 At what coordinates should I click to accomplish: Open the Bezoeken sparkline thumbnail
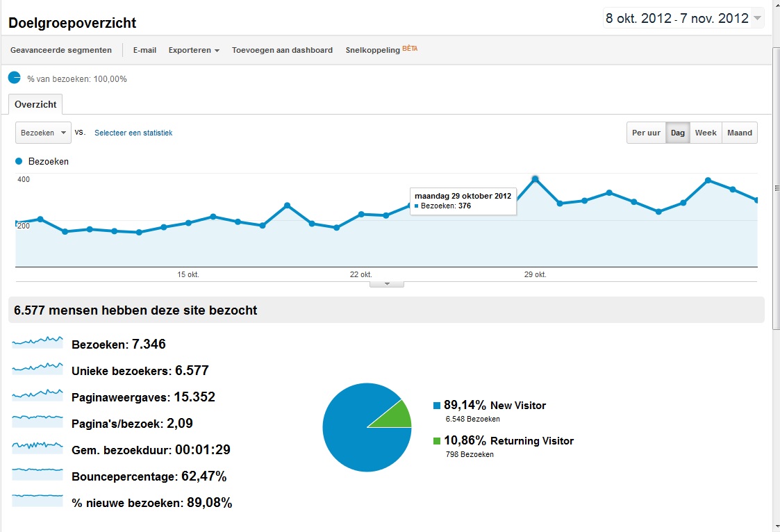(38, 342)
